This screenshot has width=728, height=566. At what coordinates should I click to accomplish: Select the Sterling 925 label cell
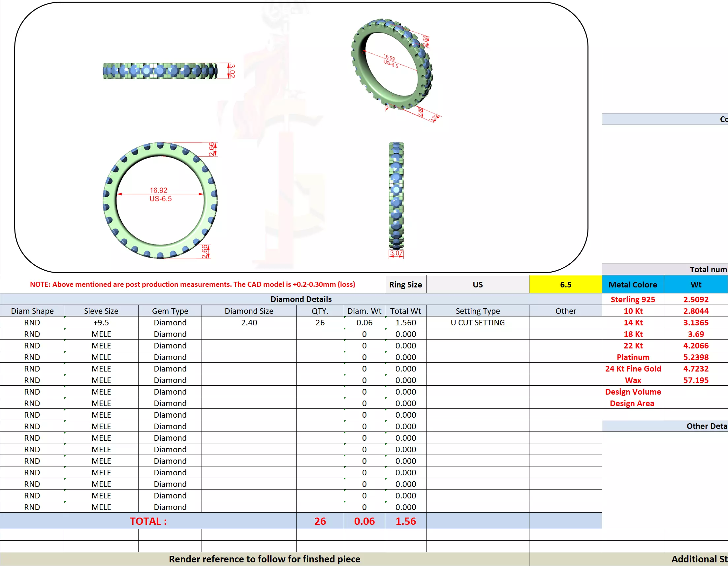click(633, 300)
